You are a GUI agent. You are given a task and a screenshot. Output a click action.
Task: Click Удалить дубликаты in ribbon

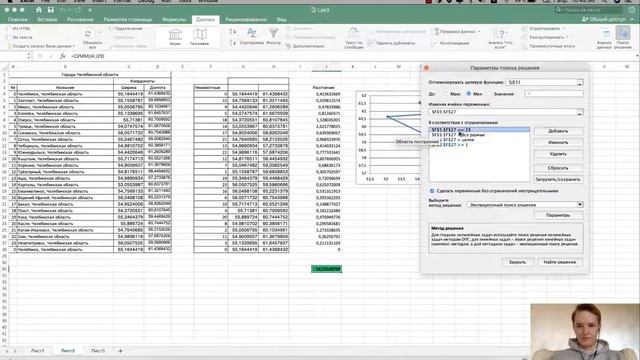pos(391,43)
